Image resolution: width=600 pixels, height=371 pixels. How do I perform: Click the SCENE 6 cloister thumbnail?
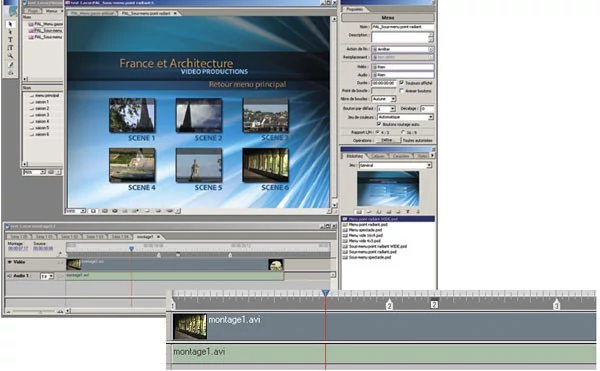266,165
